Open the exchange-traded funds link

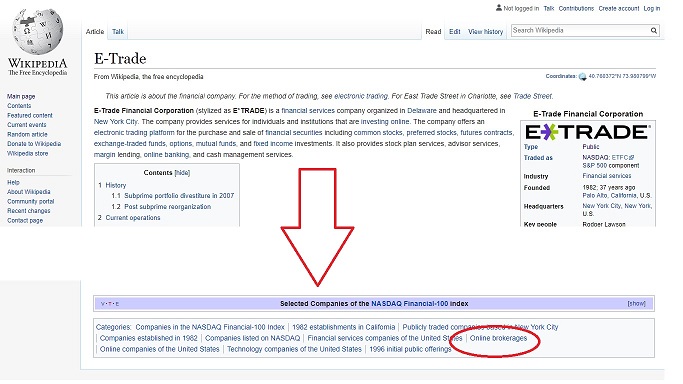point(129,143)
